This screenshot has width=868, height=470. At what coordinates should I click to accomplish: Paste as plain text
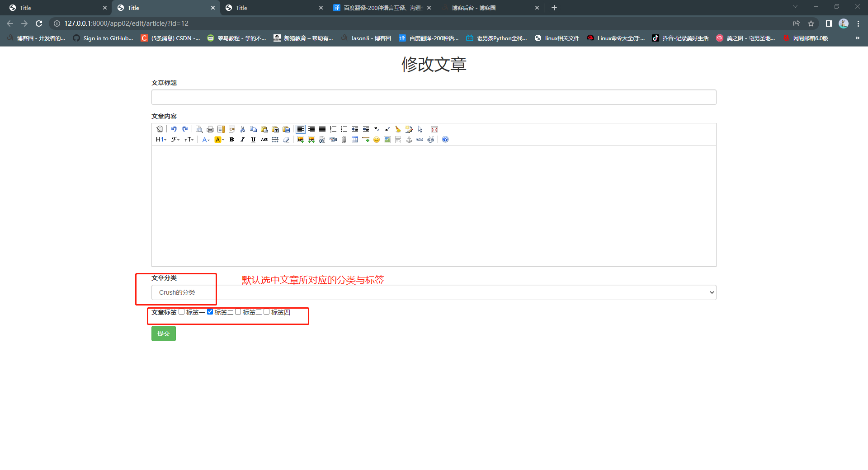point(275,129)
